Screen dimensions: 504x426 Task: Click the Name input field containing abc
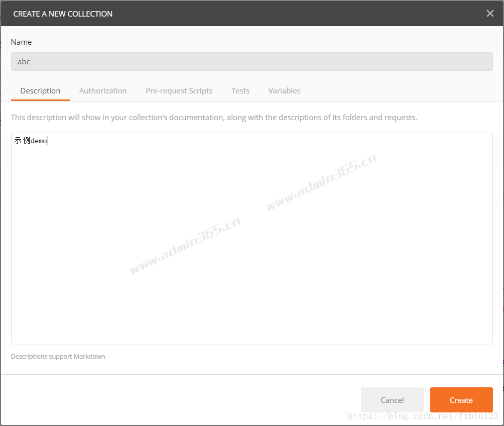251,61
